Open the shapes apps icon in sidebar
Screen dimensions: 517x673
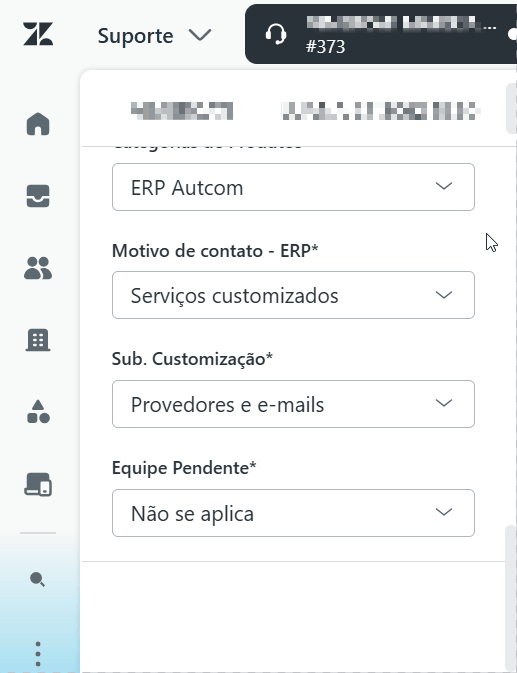[x=38, y=412]
